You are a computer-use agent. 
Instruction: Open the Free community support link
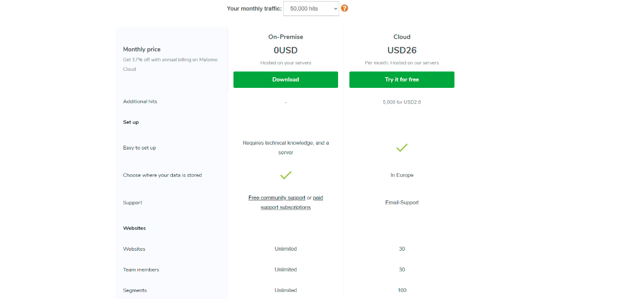pos(277,198)
